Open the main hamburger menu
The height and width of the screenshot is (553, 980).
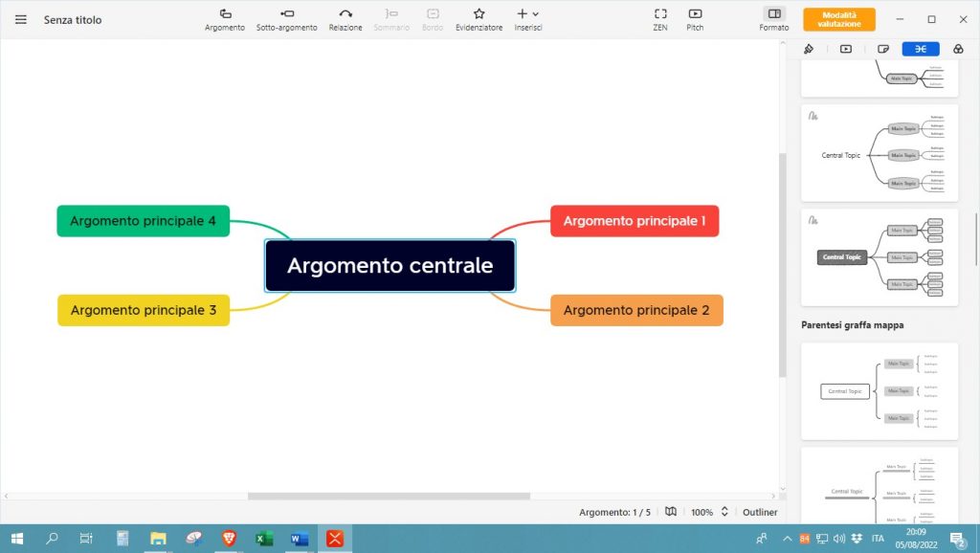(x=20, y=19)
